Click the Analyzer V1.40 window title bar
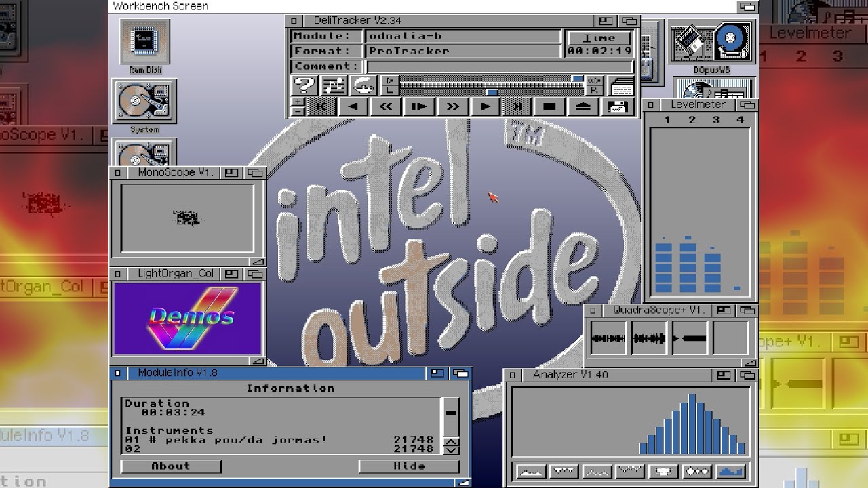868x488 pixels. 616,375
